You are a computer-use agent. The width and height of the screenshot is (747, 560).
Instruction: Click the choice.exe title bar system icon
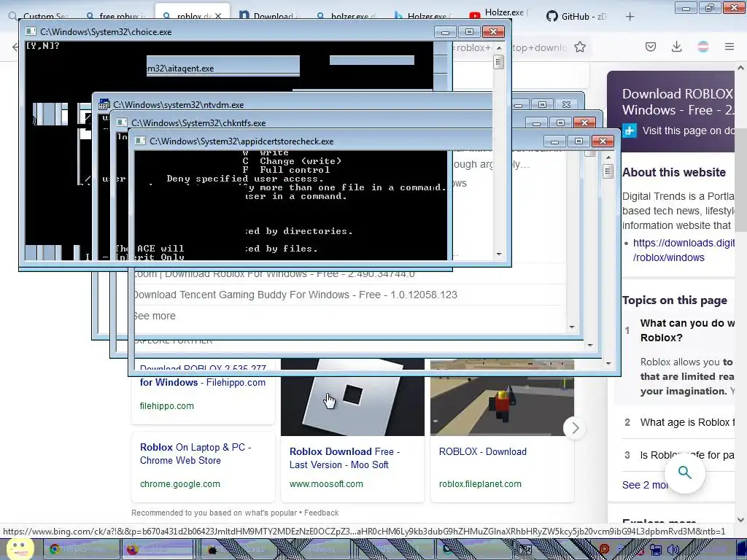click(31, 31)
